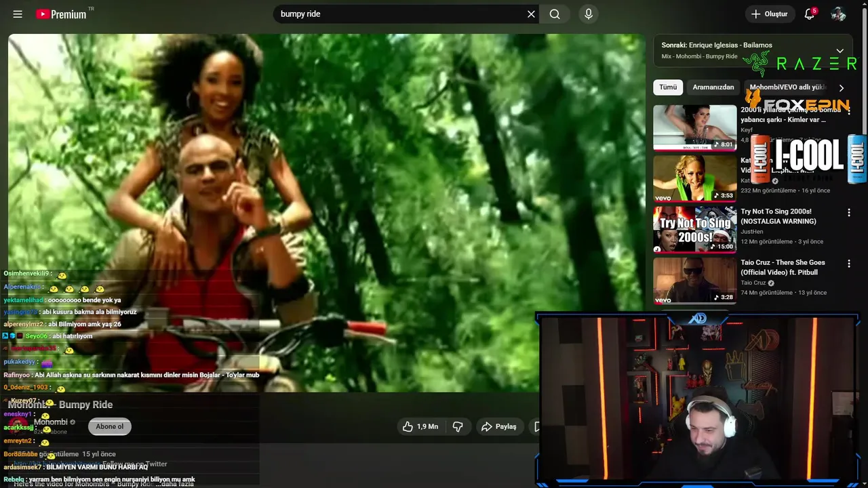Select the MohombiVEVO adlı yükleyen chip
The image size is (868, 488).
(788, 87)
